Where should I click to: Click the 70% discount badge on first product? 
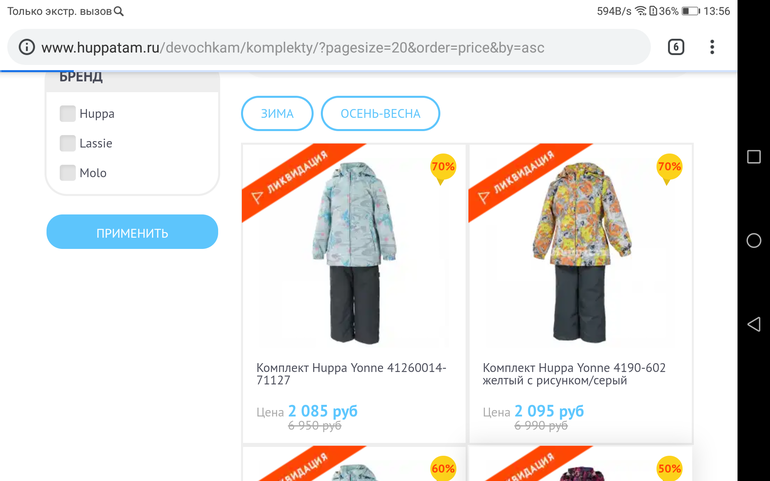click(443, 169)
